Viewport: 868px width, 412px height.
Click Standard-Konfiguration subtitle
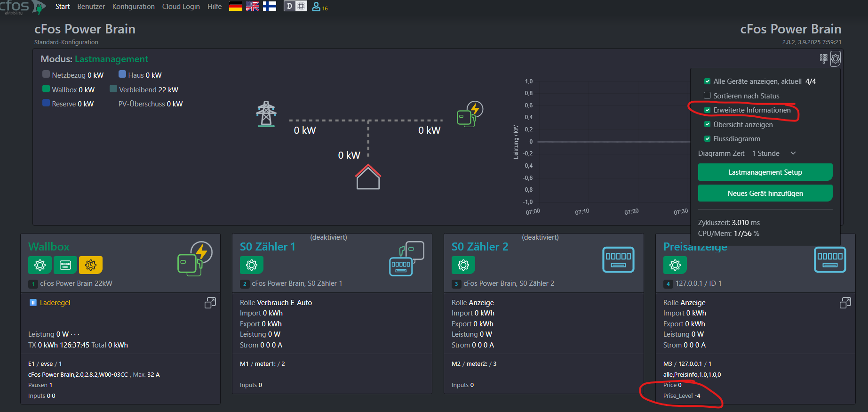(66, 42)
